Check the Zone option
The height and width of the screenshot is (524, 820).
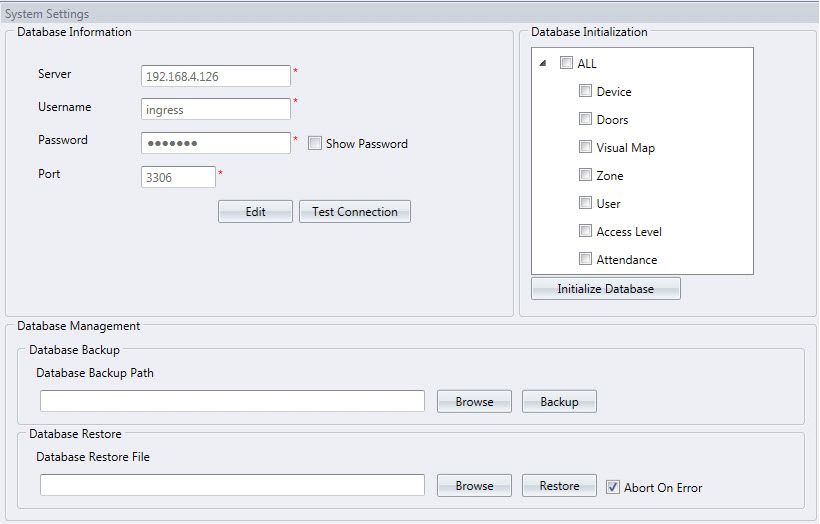pos(586,176)
